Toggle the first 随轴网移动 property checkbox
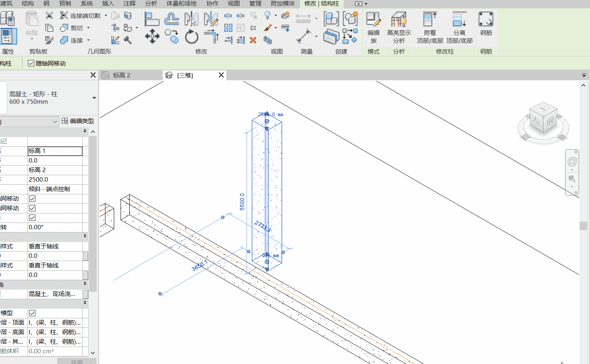Viewport: 590px width, 364px height. (x=32, y=198)
